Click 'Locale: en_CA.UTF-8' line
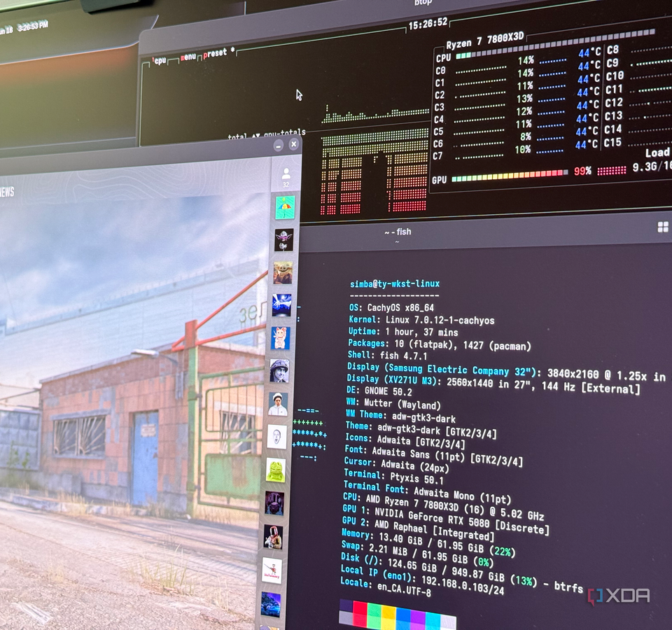 [386, 587]
